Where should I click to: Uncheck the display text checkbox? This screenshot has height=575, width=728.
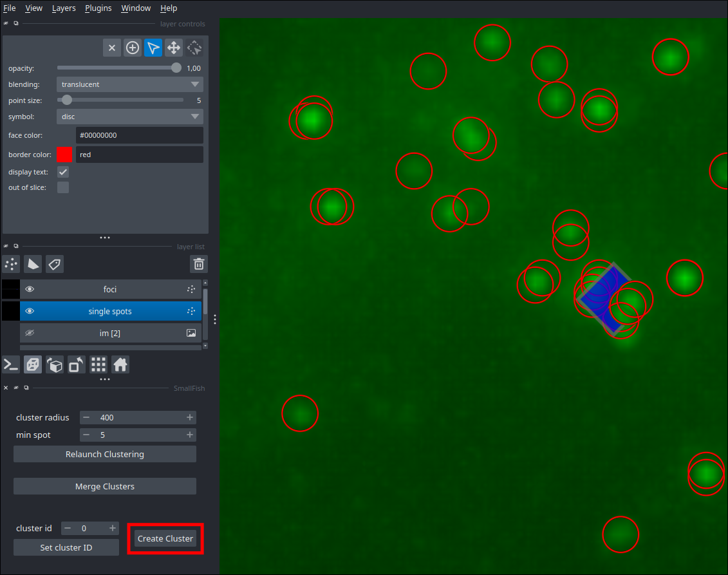[63, 172]
